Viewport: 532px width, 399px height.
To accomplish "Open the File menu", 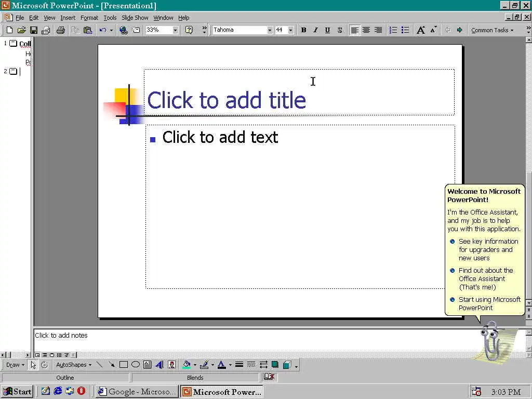I will [x=20, y=18].
